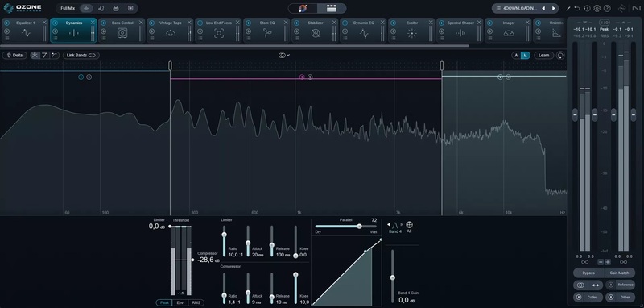Select crossover type A

pos(516,55)
